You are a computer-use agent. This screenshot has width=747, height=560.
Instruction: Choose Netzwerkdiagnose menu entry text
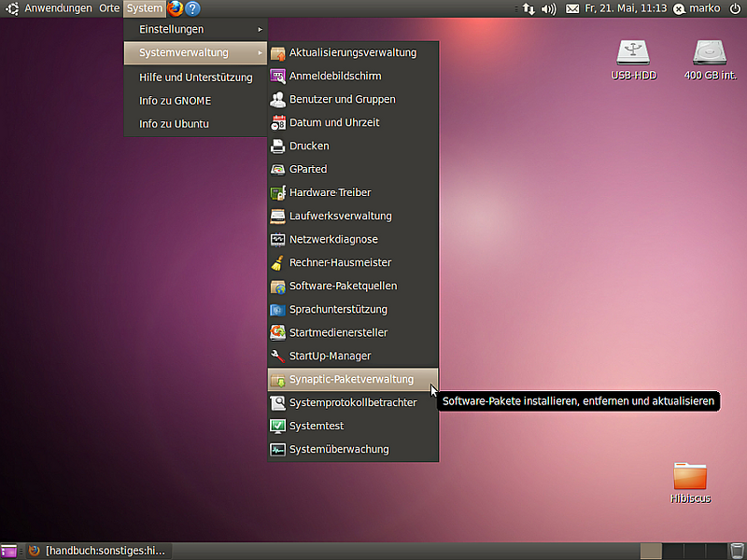point(333,240)
